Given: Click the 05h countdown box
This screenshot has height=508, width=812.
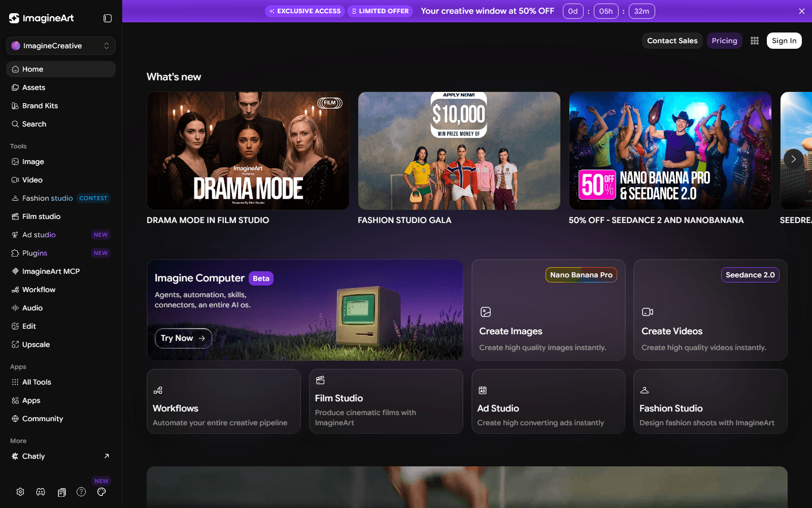Looking at the screenshot, I should click(606, 11).
